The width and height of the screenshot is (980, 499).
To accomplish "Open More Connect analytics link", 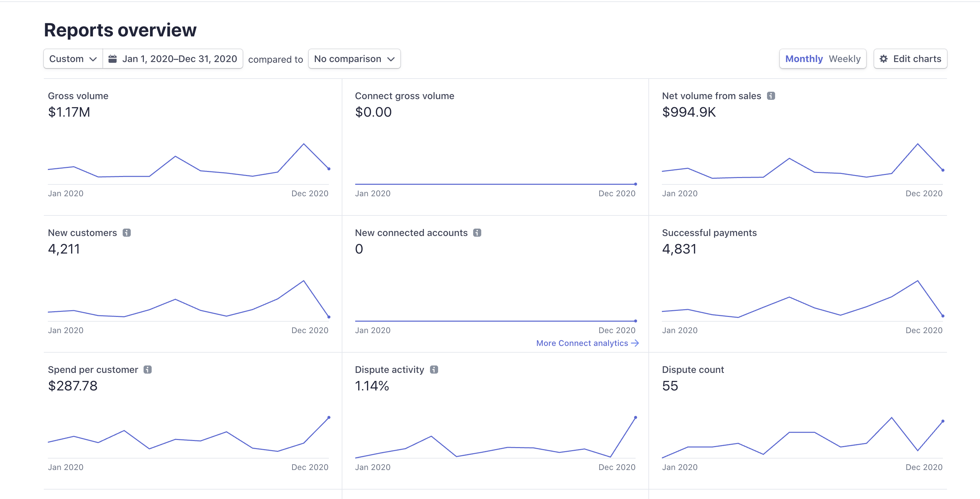I will point(582,343).
